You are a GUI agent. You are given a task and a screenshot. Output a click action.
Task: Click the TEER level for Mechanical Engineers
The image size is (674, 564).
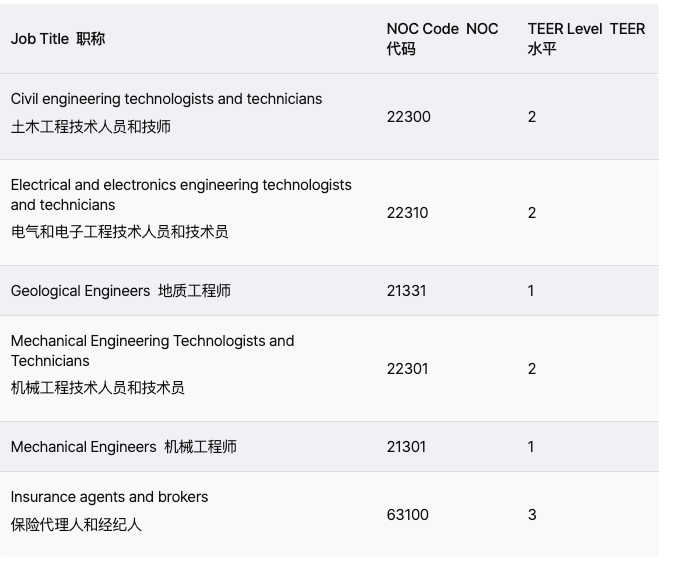(531, 447)
